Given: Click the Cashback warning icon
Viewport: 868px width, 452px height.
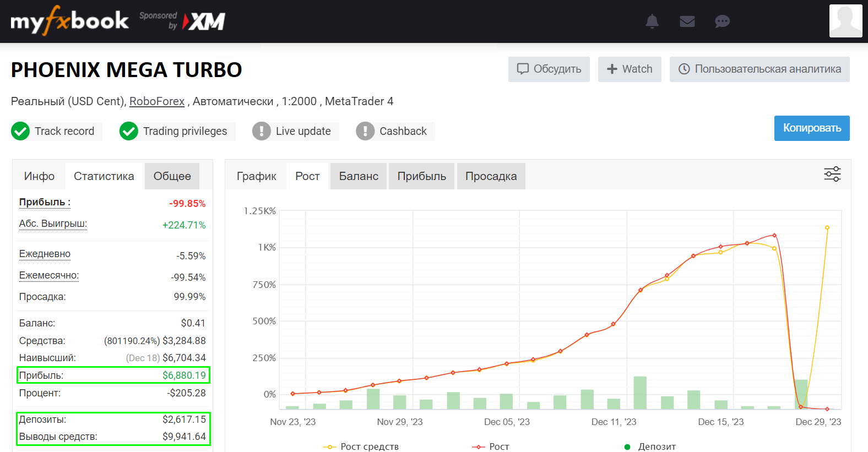Looking at the screenshot, I should click(365, 131).
